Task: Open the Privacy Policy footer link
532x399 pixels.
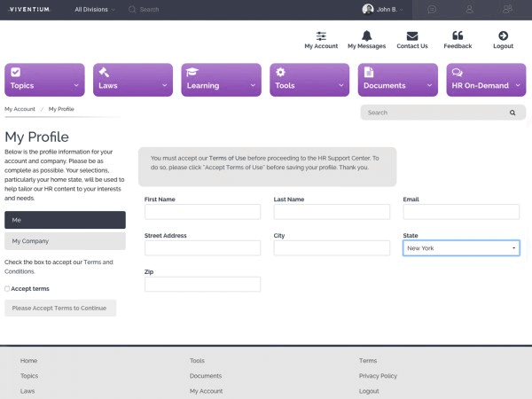Action: [x=378, y=376]
